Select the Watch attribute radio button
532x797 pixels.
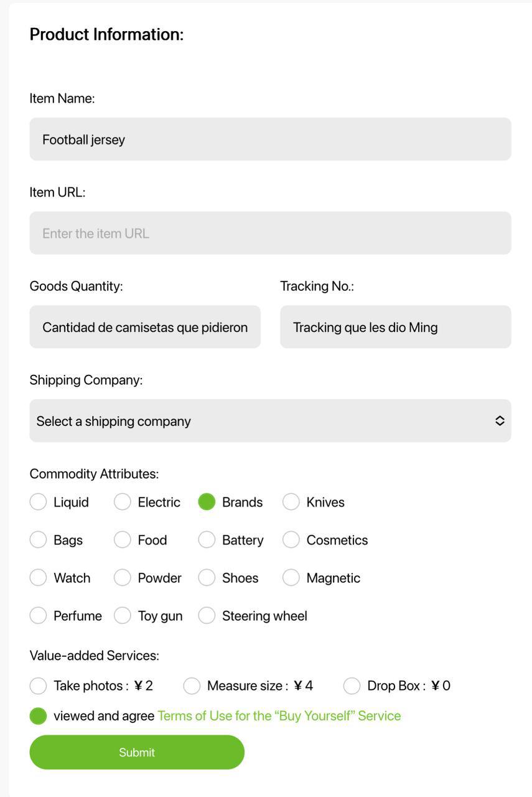(x=39, y=578)
